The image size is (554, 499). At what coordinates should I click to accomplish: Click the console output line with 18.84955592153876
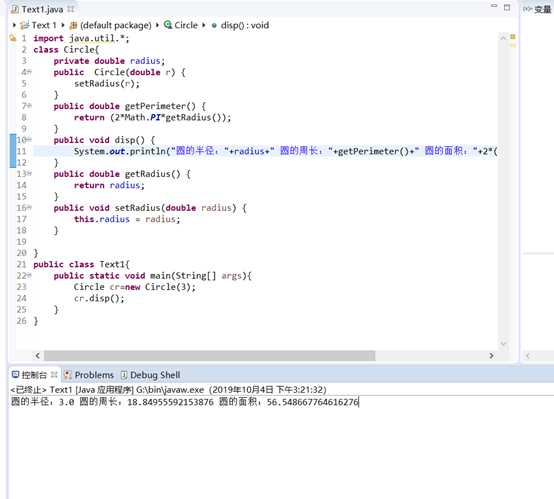(x=184, y=402)
